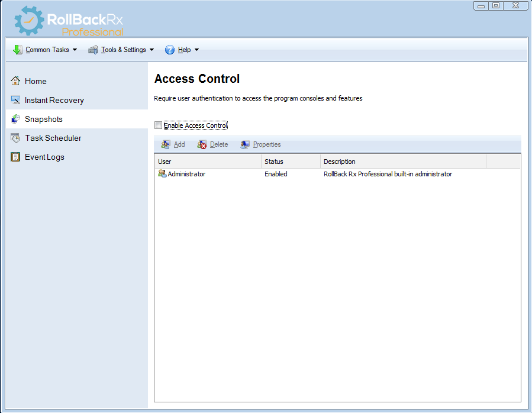Click the Event Logs notebook icon
The height and width of the screenshot is (413, 532).
[x=15, y=157]
